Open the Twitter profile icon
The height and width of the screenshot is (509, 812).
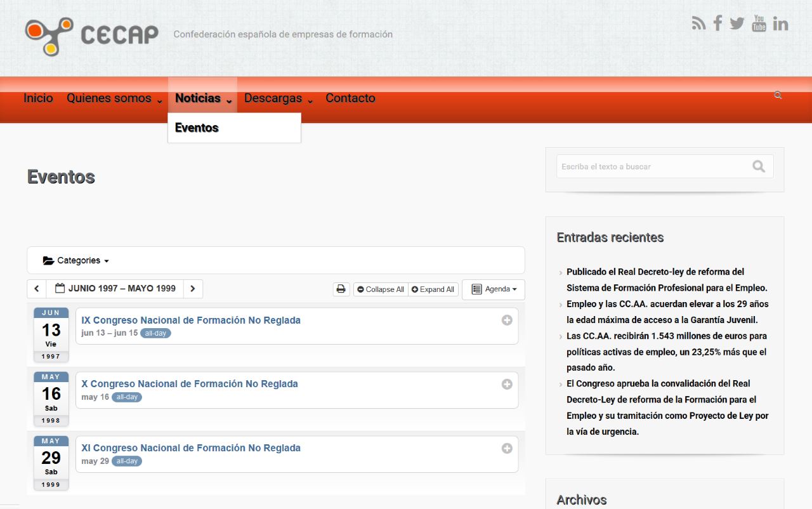(737, 23)
